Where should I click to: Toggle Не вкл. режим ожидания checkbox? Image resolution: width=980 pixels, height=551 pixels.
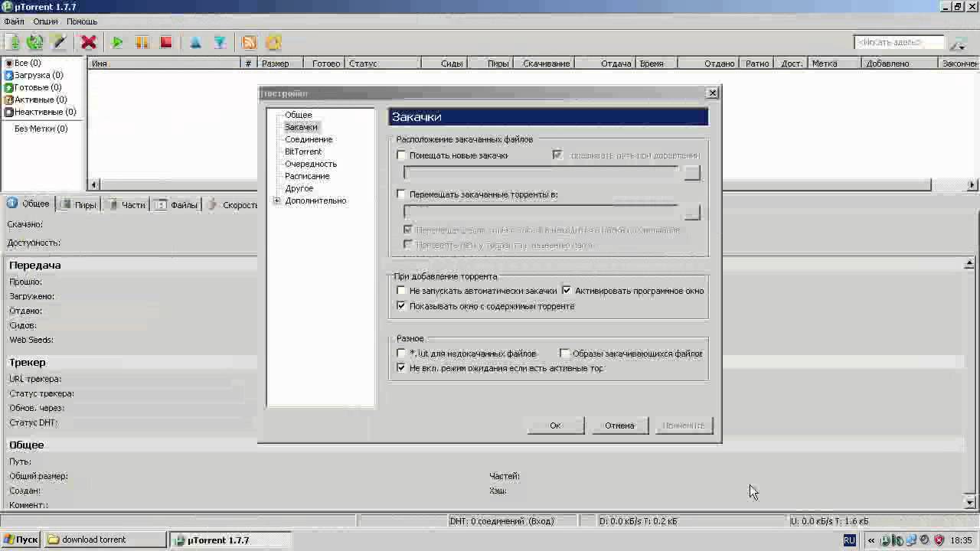pyautogui.click(x=401, y=368)
